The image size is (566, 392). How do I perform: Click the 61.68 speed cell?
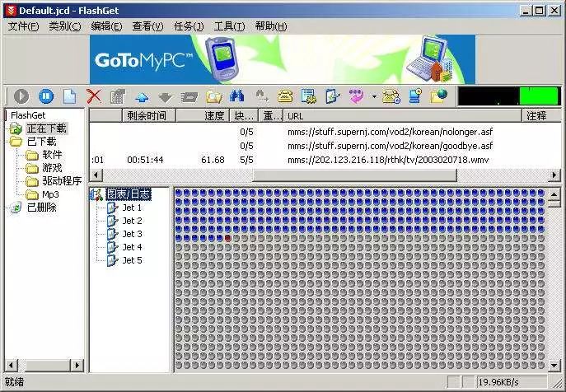tap(213, 160)
